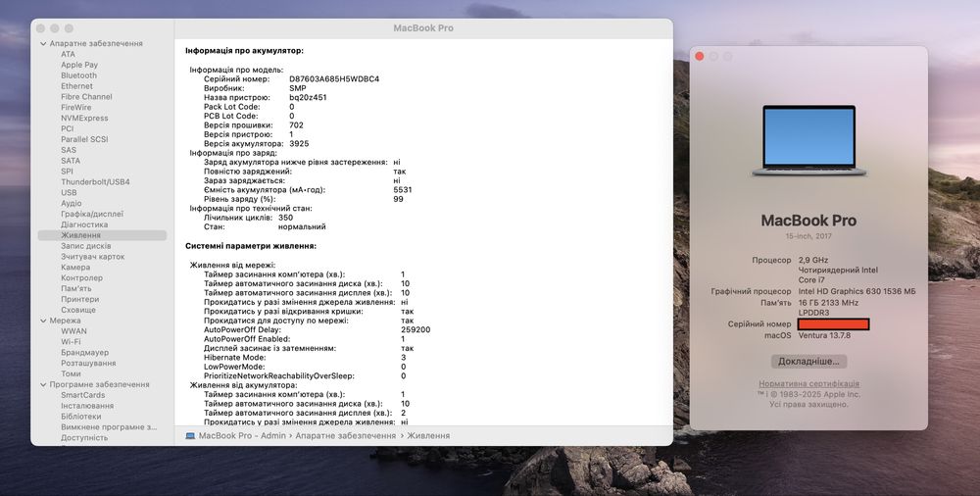Open Камера entry
The height and width of the screenshot is (496, 980).
75,268
